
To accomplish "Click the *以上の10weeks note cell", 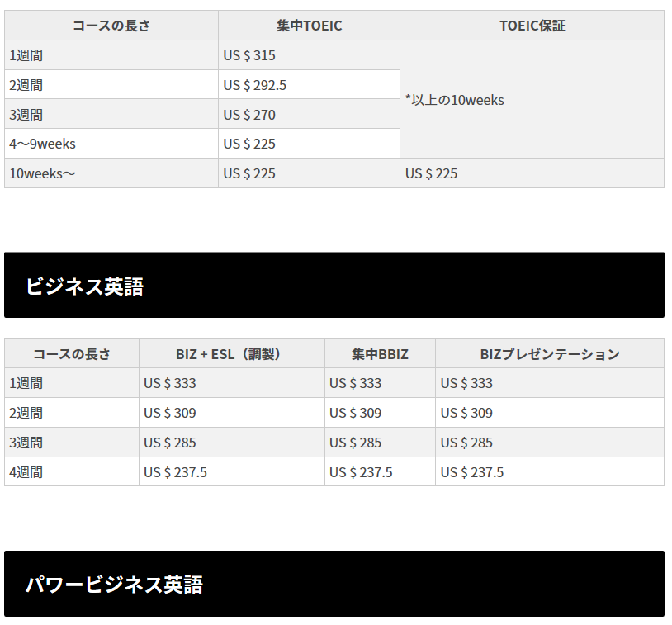I will pyautogui.click(x=454, y=100).
